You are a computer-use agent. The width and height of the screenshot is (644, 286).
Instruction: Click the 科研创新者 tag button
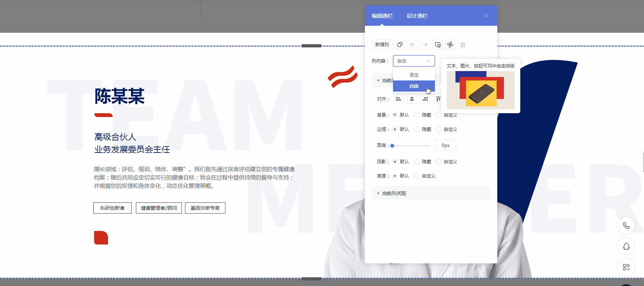pyautogui.click(x=112, y=208)
